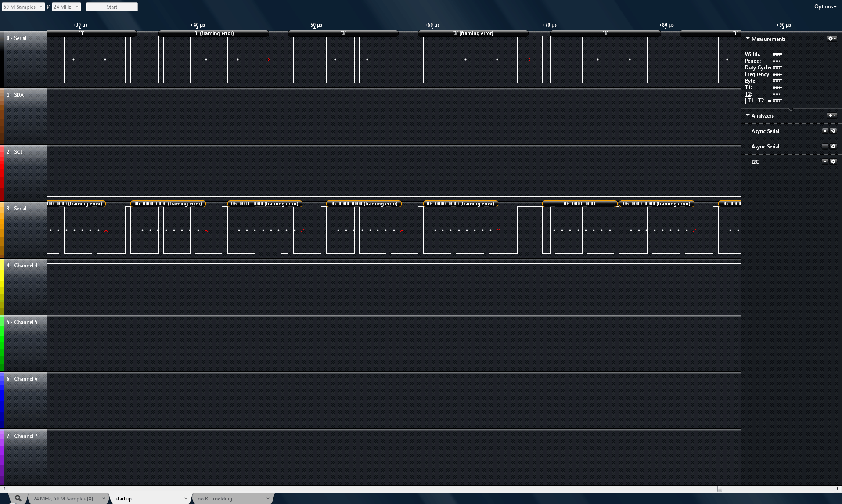Click the +80 µs time ruler marker
This screenshot has width=842, height=504.
click(666, 25)
